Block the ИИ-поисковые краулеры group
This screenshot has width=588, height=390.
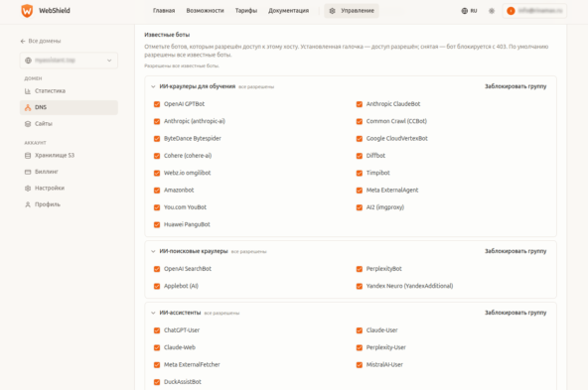[x=515, y=251]
